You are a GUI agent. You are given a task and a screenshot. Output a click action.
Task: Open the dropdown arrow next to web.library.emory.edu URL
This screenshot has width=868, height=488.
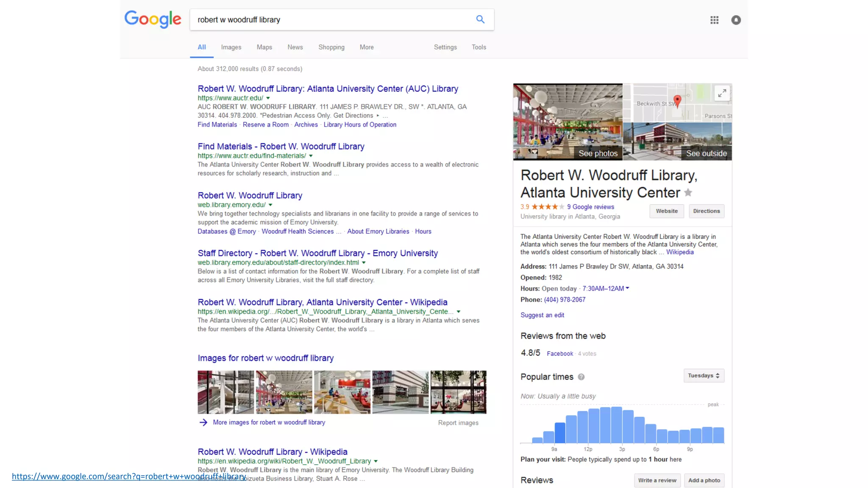click(x=270, y=205)
